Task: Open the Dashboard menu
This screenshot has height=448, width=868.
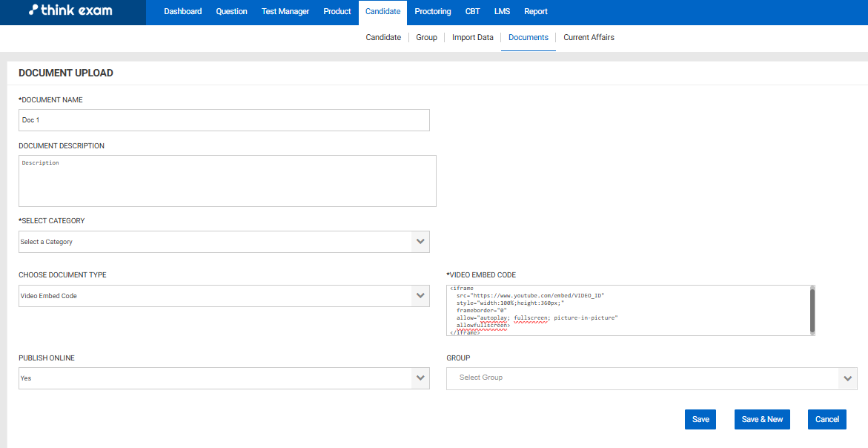Action: pos(182,12)
